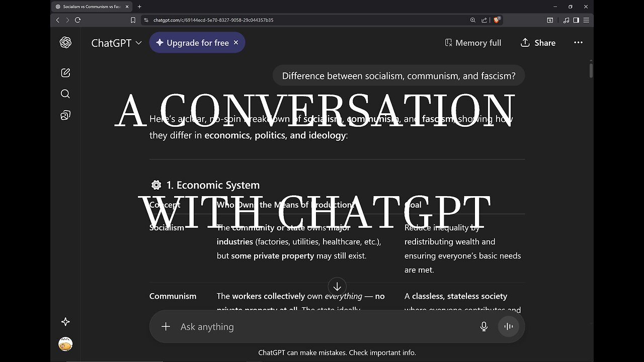
Task: Open the three-dot conversation options menu
Action: click(x=579, y=43)
